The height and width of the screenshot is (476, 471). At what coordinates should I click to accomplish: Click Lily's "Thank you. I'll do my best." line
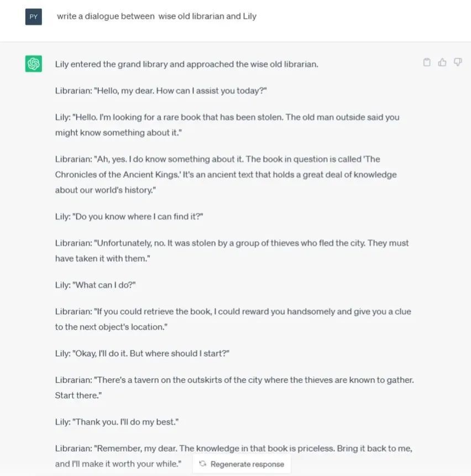pyautogui.click(x=117, y=422)
